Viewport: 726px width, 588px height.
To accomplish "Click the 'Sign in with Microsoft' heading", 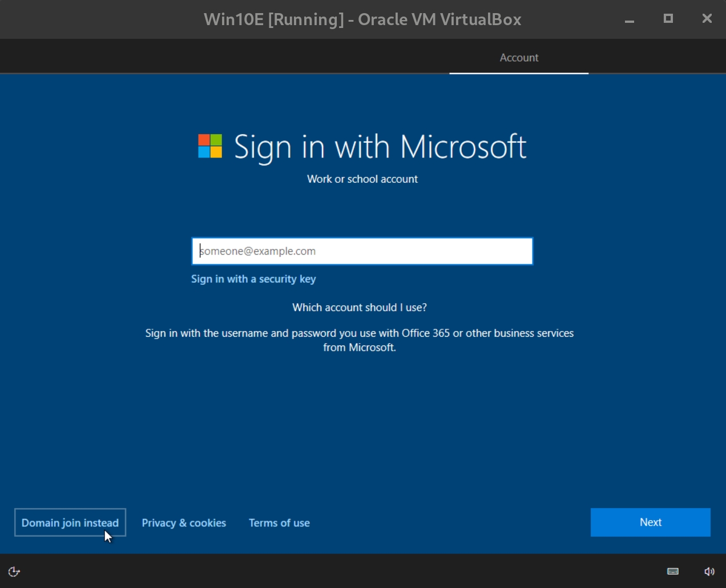I will coord(380,147).
